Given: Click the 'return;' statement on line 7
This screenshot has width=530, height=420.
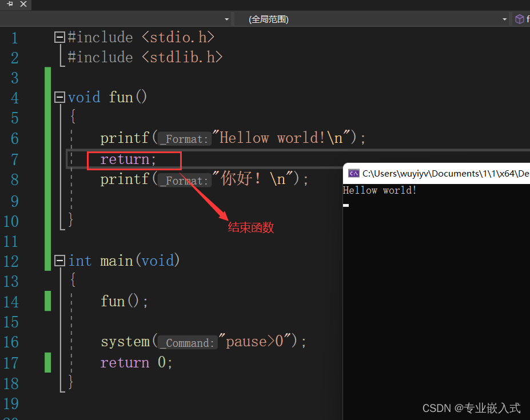Looking at the screenshot, I should (x=128, y=159).
